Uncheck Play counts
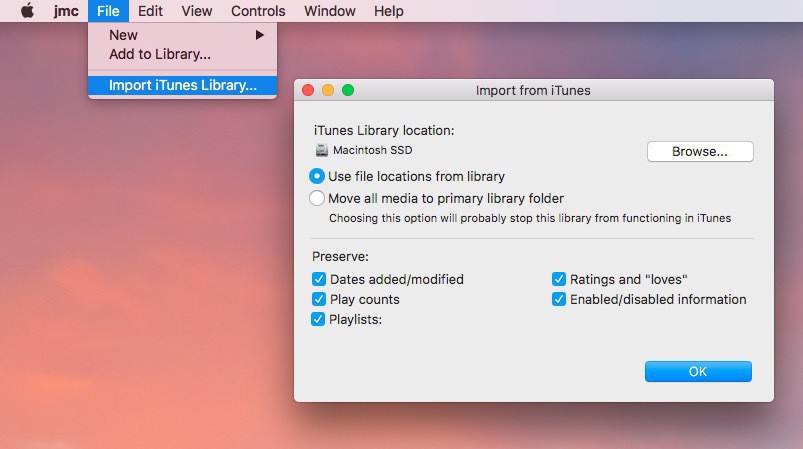Screen dimensions: 803x449 [x=319, y=299]
